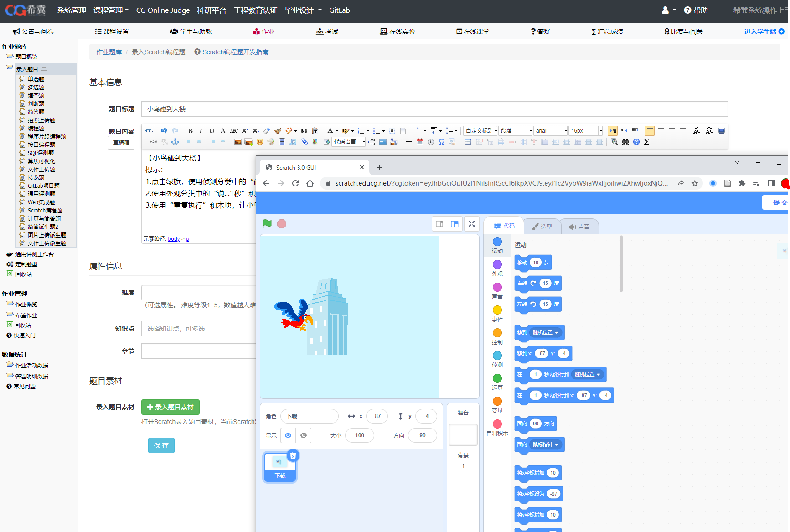Delete the 下载 sprite with trash icon
Screen dimensions: 790x532
293,455
